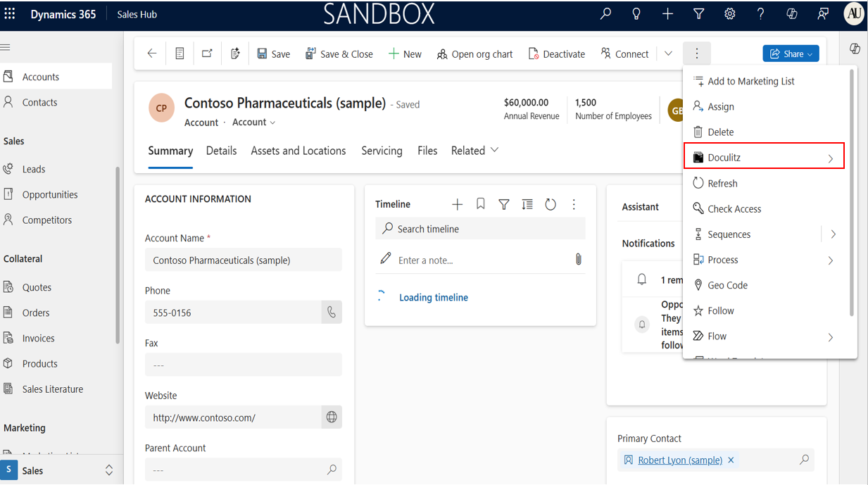Select Check Access from overflow menu
Image resolution: width=868 pixels, height=485 pixels.
pos(734,209)
